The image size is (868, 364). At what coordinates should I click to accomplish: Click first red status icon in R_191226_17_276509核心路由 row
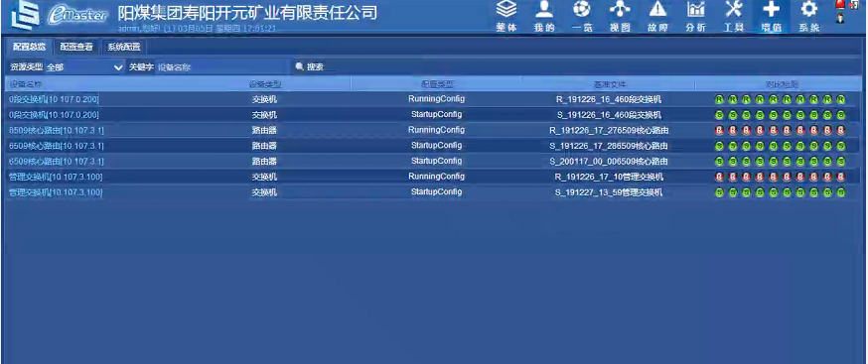(719, 131)
